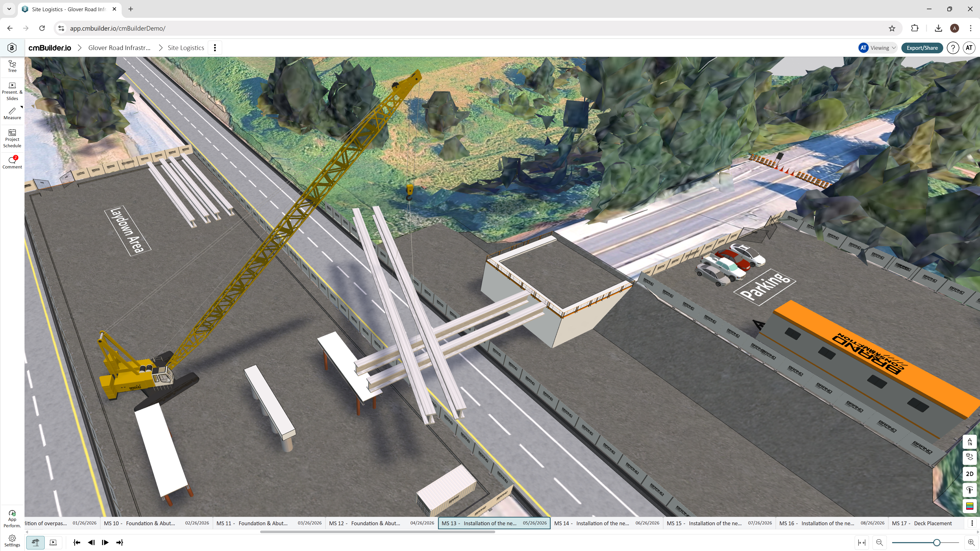Open Site Logistics three-dot menu
The image size is (980, 551).
[215, 48]
